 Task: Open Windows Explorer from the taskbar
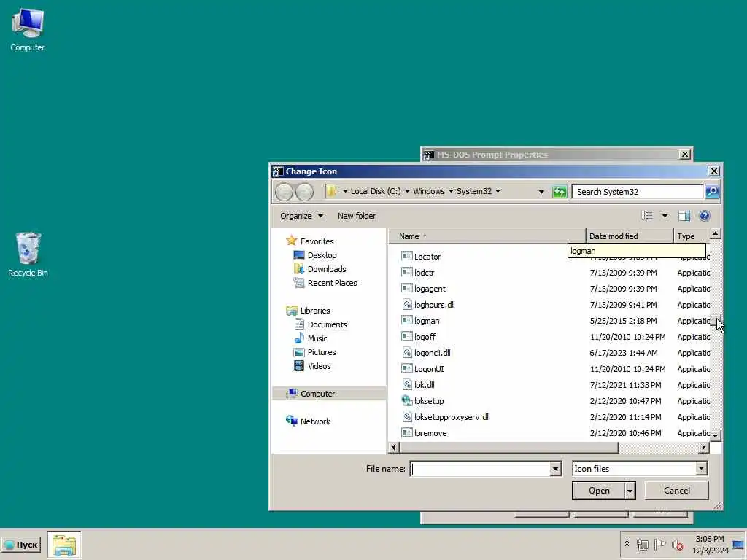64,545
